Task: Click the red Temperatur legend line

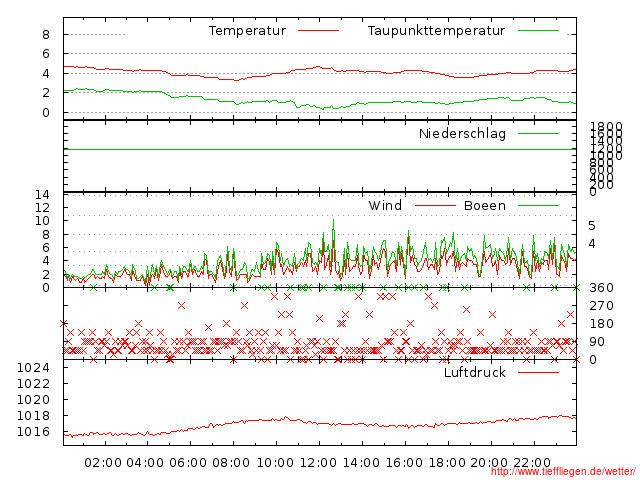Action: point(318,31)
